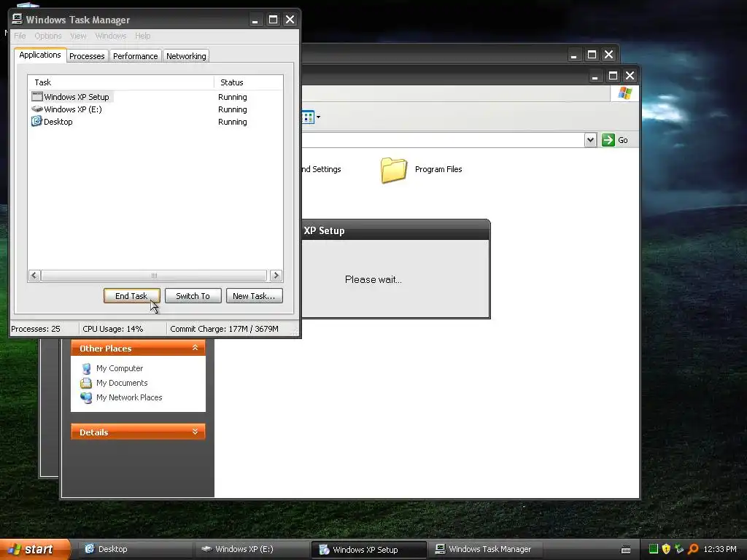Click the on-screen keyboard icon in taskbar

click(x=626, y=550)
